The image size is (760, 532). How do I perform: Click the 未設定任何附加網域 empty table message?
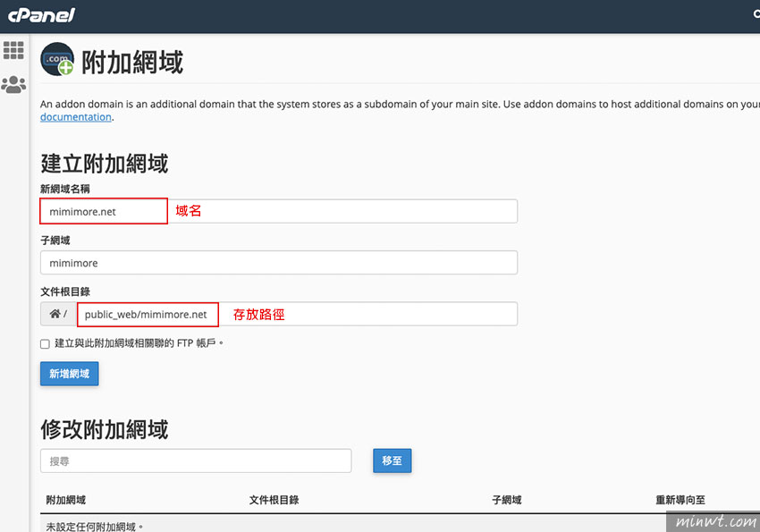tap(95, 527)
